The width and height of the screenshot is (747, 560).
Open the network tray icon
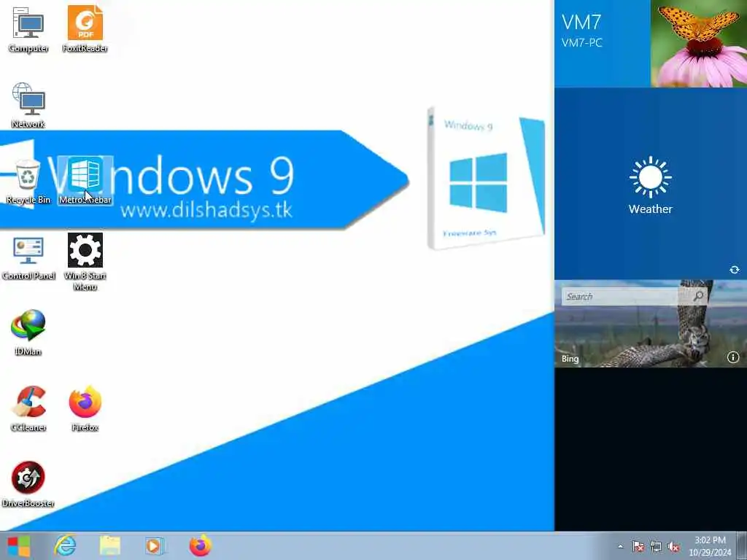coord(656,547)
